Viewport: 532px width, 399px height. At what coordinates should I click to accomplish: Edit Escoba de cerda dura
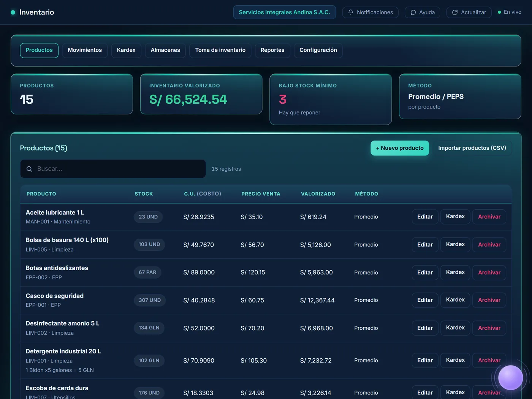425,393
